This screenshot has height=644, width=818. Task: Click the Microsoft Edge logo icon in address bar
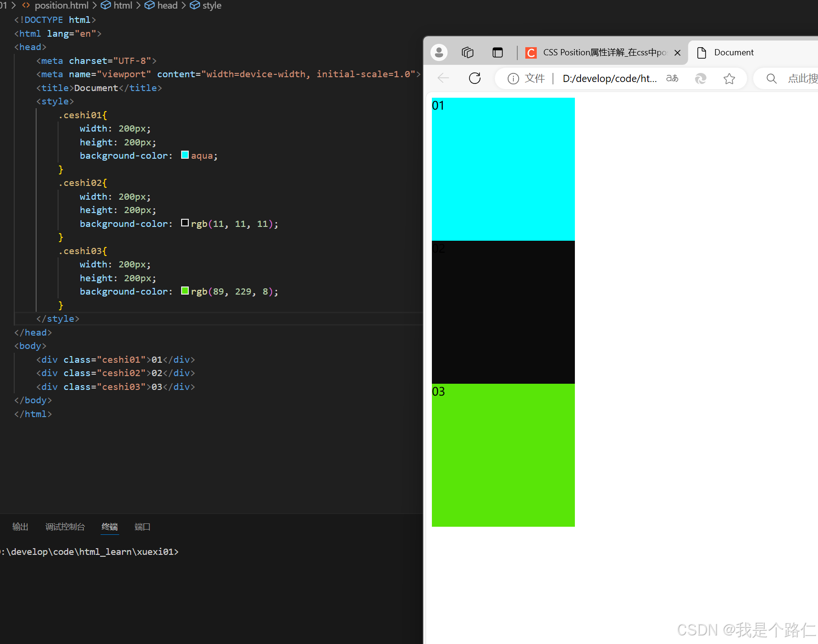point(700,78)
